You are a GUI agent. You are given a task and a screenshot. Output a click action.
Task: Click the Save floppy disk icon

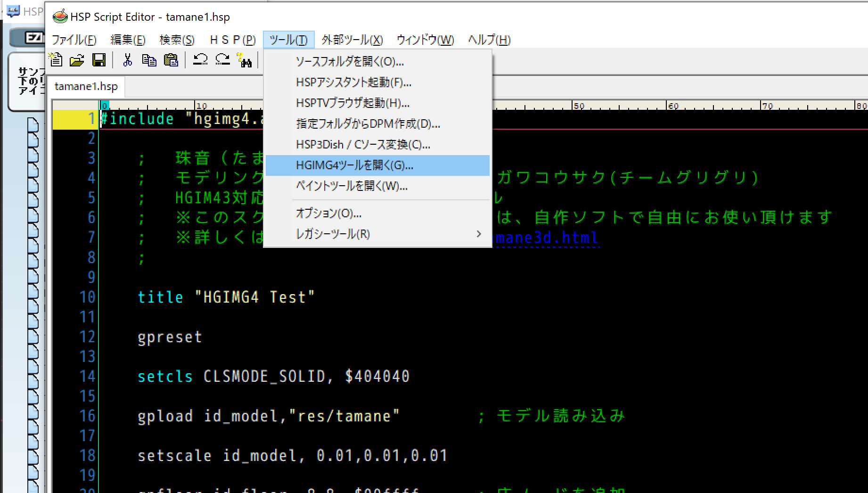[x=99, y=60]
